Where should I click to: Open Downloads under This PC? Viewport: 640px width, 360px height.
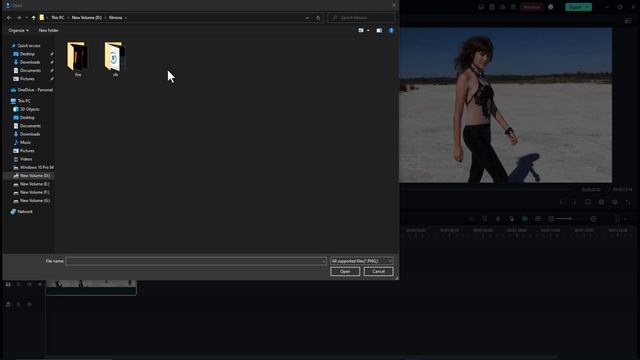30,134
